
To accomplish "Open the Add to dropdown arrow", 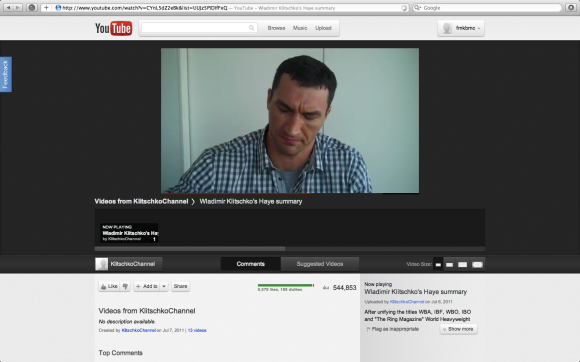I will pyautogui.click(x=164, y=286).
